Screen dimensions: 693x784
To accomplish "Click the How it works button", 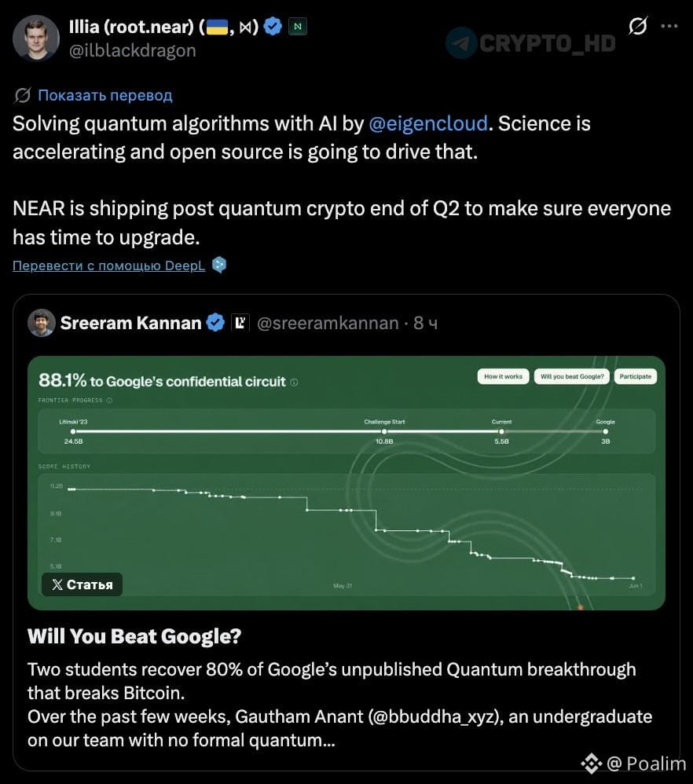I will point(503,376).
